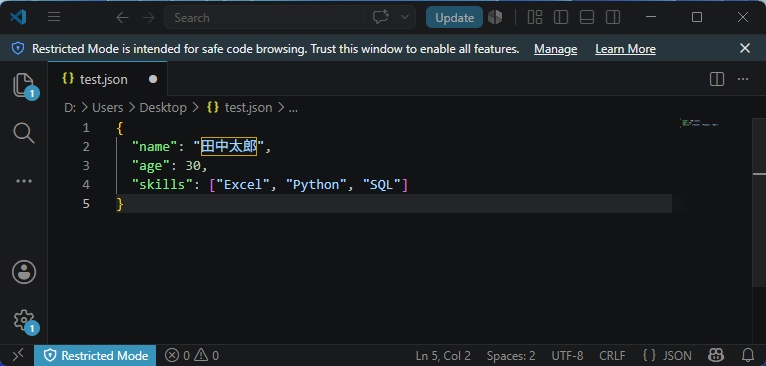Click the selected text 田中太郎
This screenshot has width=766, height=366.
(x=229, y=147)
